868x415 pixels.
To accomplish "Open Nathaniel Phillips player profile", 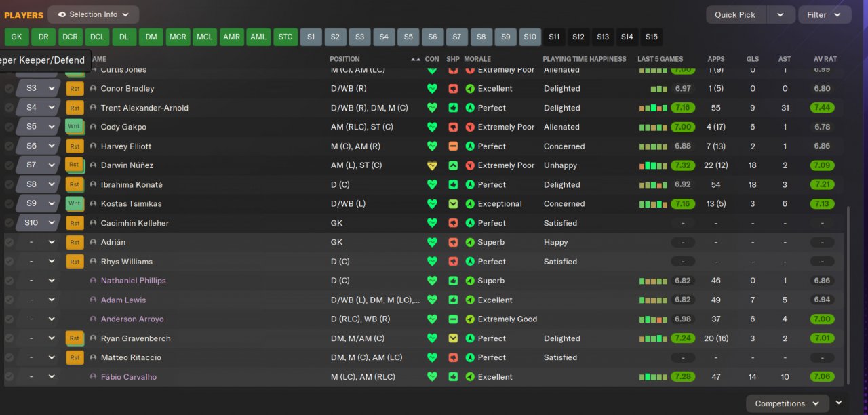I will tap(134, 281).
